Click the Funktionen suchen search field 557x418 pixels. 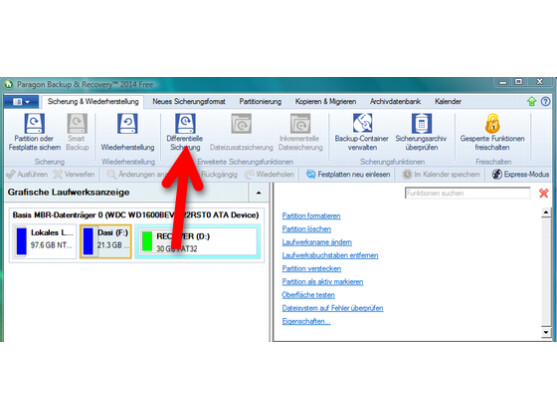tap(467, 193)
